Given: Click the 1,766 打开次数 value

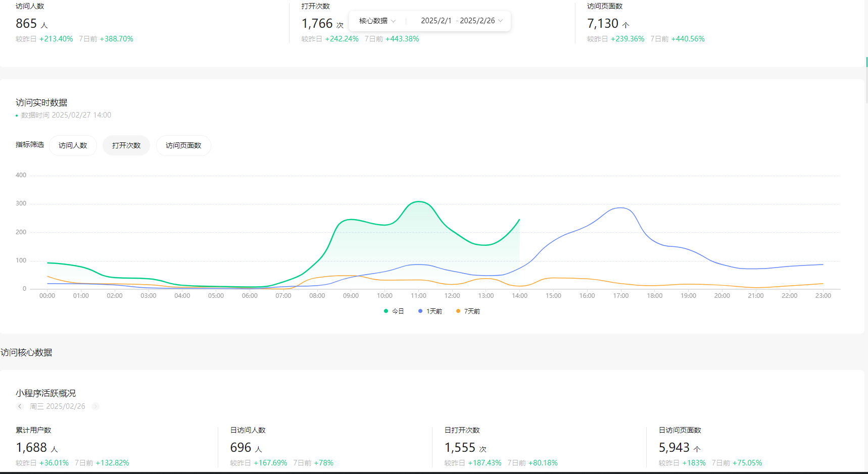Looking at the screenshot, I should tap(317, 24).
